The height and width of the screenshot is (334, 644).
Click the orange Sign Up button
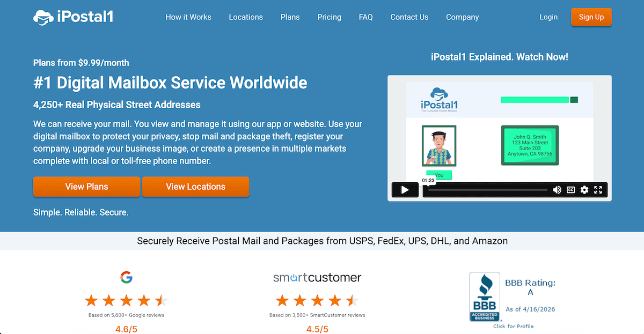(x=591, y=17)
